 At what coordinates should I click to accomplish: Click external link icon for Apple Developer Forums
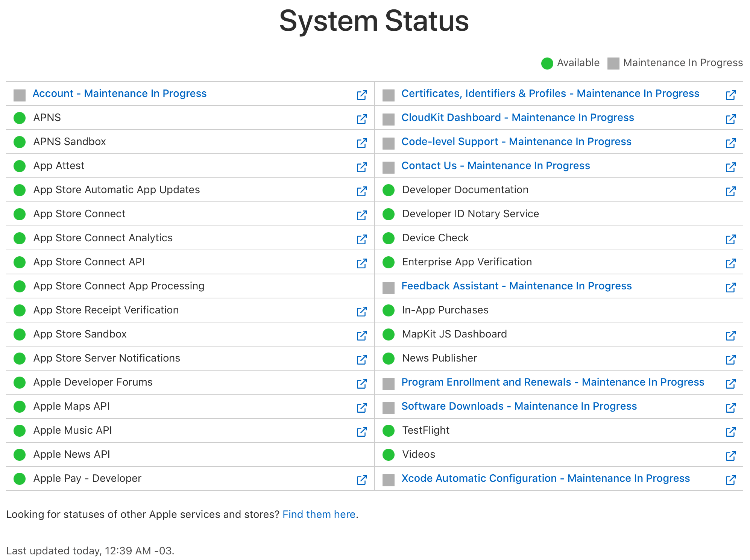coord(361,384)
